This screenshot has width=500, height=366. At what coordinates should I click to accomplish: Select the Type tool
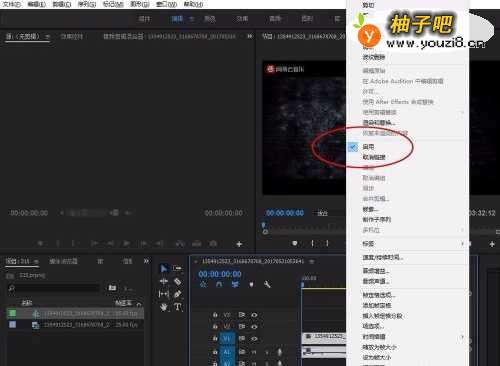click(x=178, y=307)
